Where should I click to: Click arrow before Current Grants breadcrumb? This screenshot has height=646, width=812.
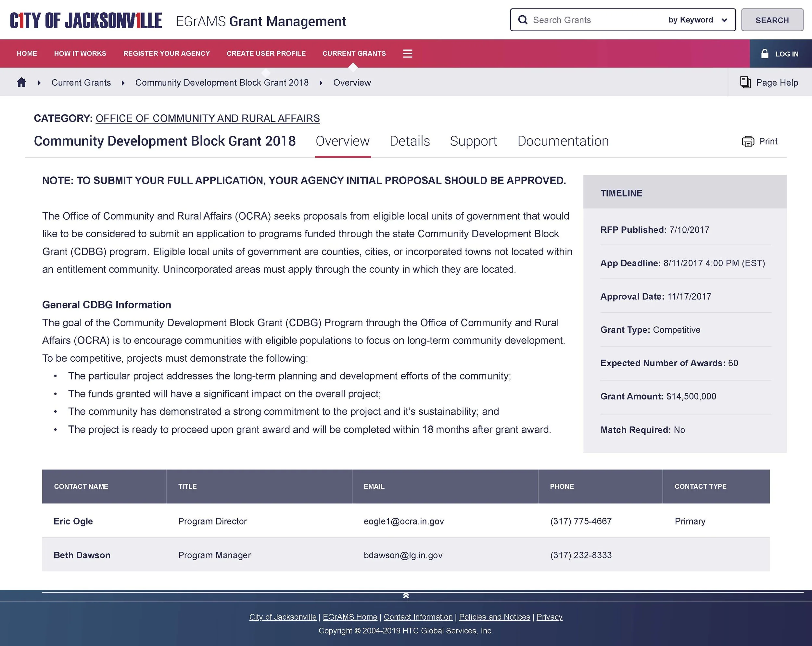(39, 83)
